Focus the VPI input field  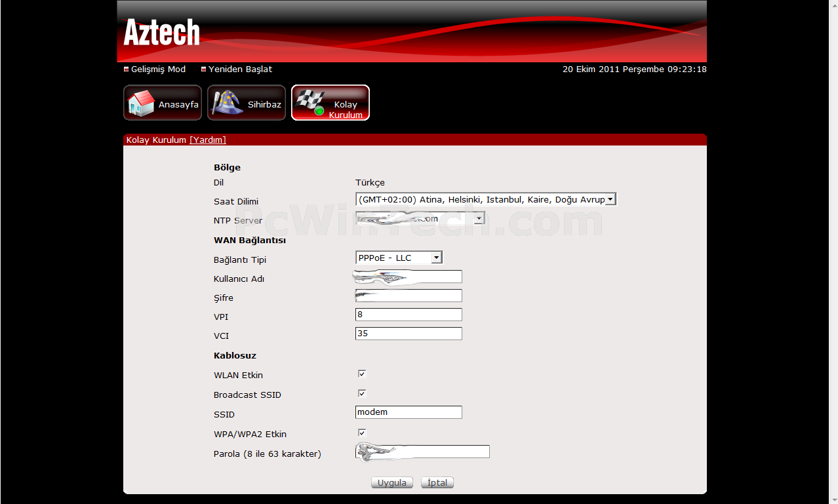(x=409, y=315)
